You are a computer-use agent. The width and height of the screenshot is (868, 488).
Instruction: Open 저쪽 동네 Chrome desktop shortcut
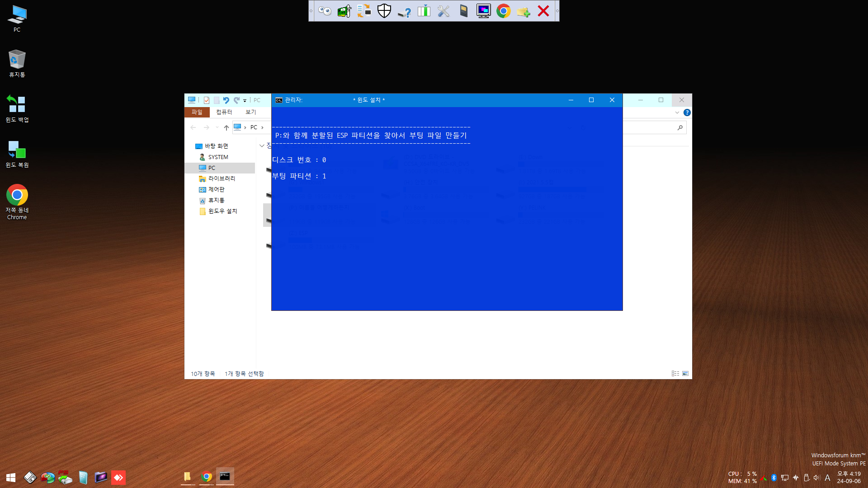[x=17, y=202]
